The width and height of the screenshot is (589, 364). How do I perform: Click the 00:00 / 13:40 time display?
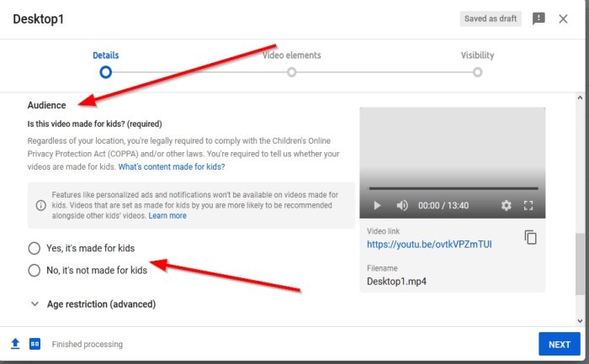click(x=443, y=205)
